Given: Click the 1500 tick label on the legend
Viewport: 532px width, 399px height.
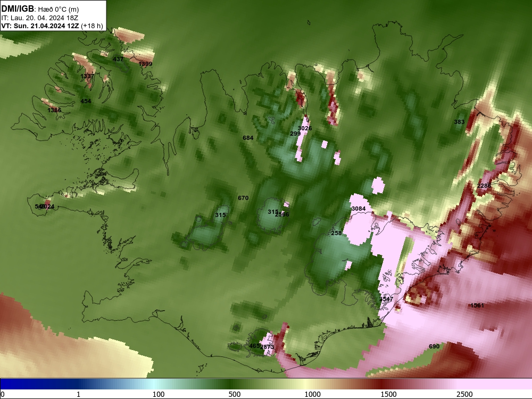Looking at the screenshot, I should tap(388, 394).
